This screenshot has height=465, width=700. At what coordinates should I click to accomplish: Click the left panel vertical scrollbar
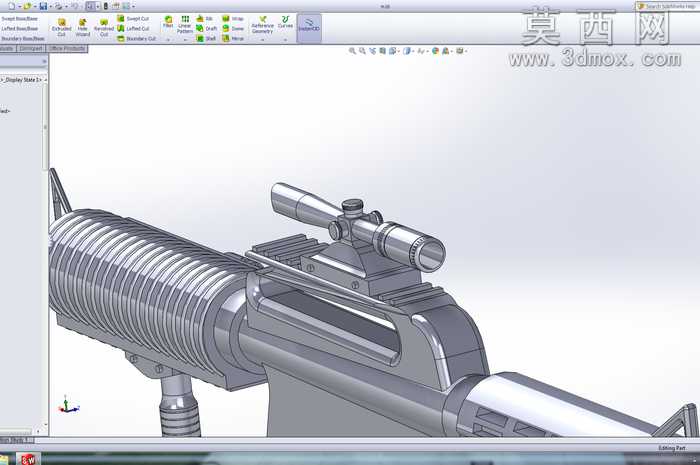tap(45, 127)
